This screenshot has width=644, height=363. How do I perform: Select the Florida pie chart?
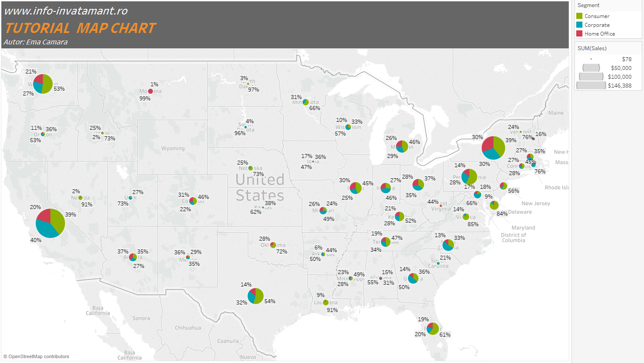coord(433,329)
